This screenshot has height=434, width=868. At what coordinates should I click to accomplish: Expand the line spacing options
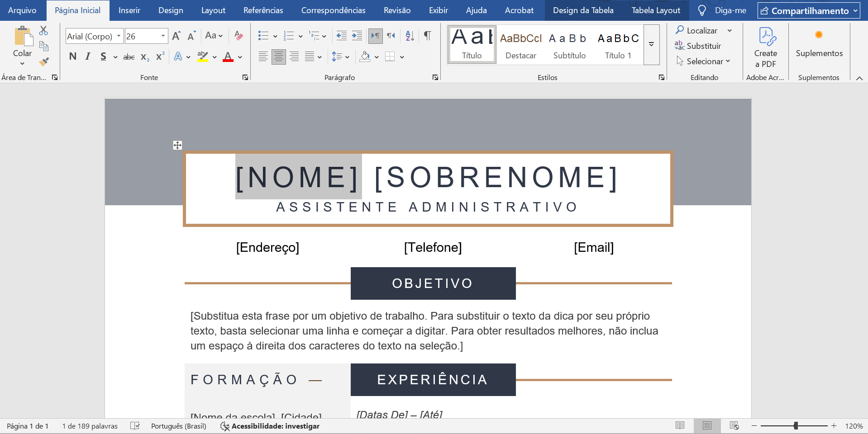(347, 57)
